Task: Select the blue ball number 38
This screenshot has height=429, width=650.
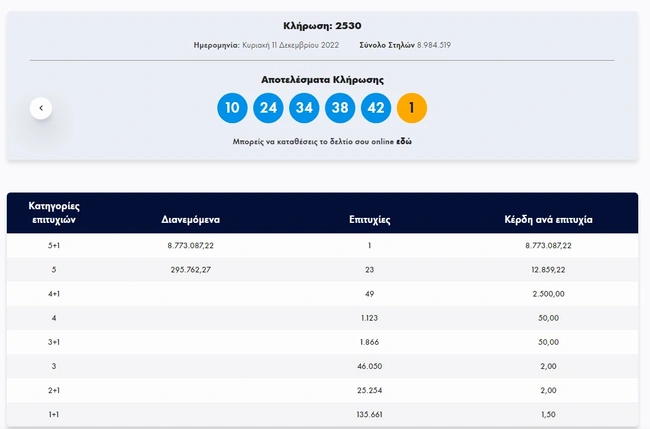Action: tap(340, 107)
